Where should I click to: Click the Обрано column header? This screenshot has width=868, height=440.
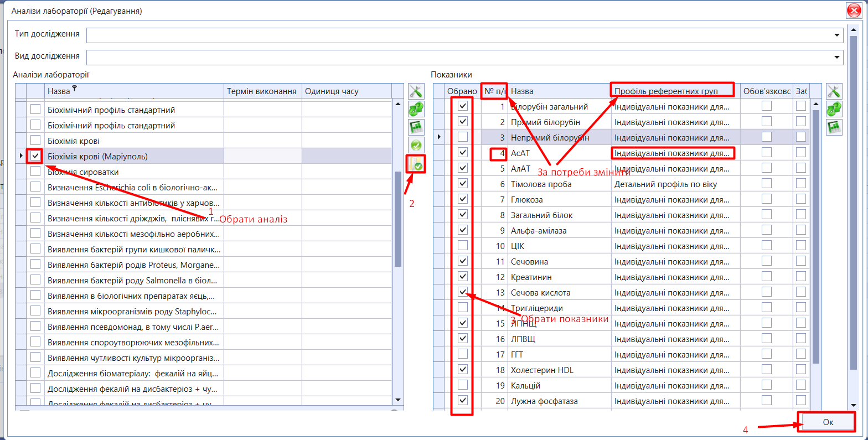tap(462, 91)
